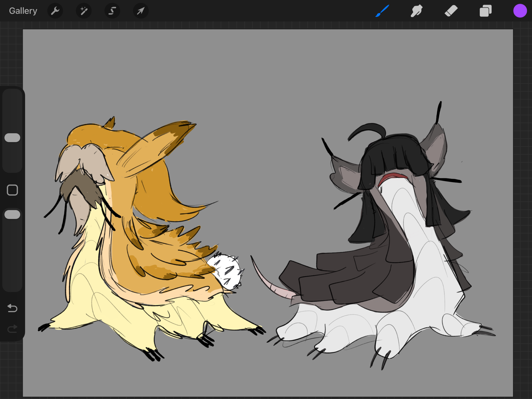Open the Layers panel
Image resolution: width=532 pixels, height=399 pixels.
click(485, 11)
